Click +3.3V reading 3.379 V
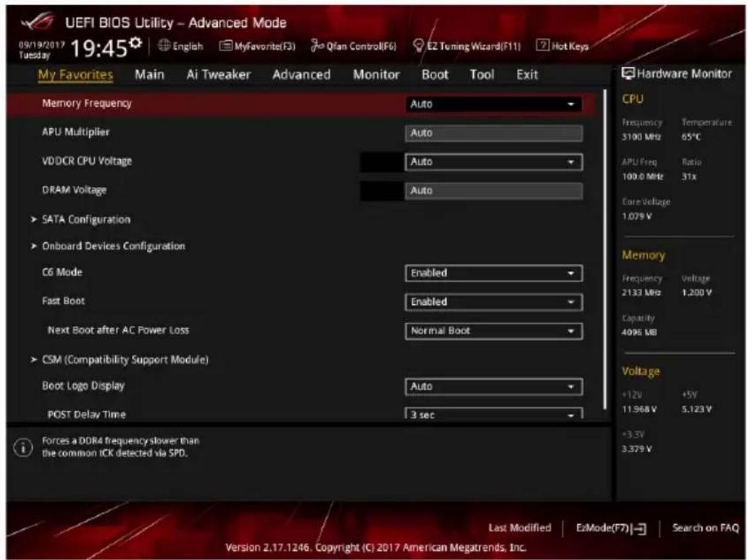This screenshot has height=560, width=748. coord(637,449)
